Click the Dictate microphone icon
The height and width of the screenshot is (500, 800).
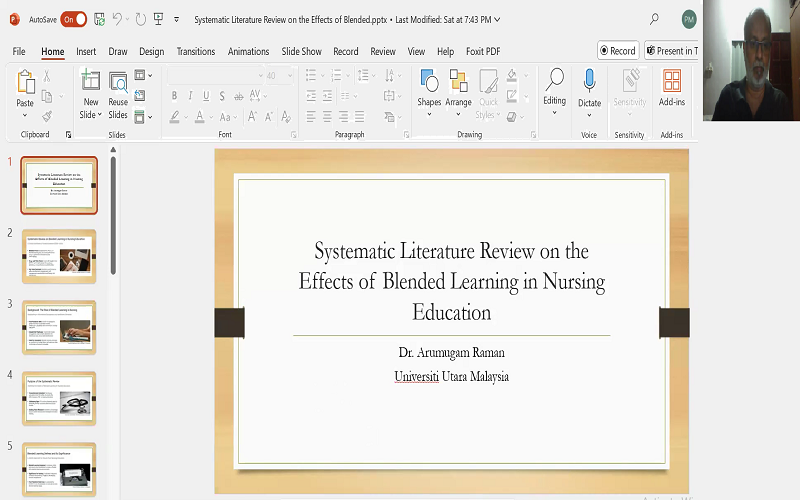(x=589, y=81)
